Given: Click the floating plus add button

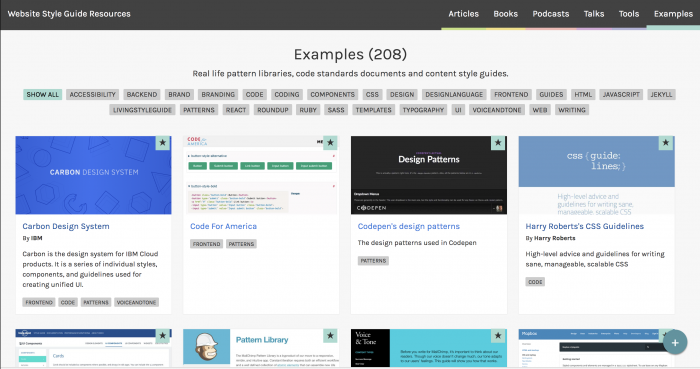Looking at the screenshot, I should [675, 342].
